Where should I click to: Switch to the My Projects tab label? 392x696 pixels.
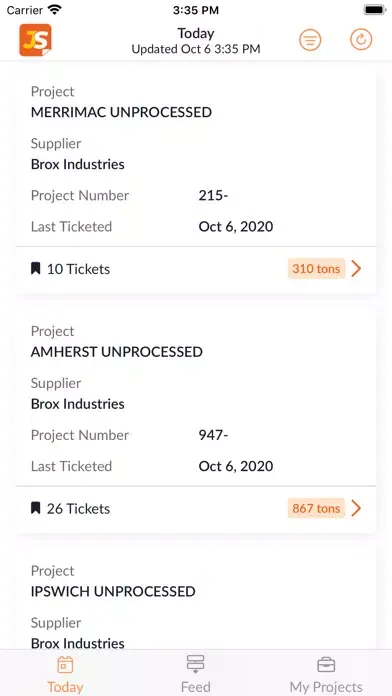point(326,687)
